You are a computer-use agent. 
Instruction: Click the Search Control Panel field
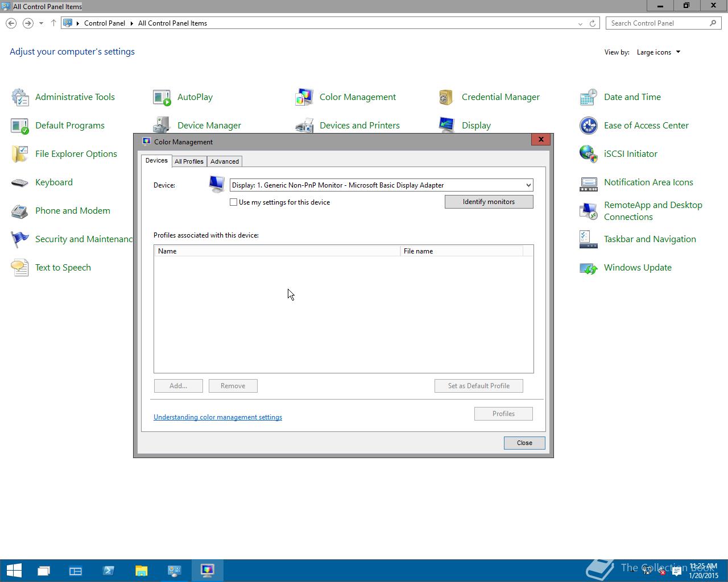[x=663, y=23]
